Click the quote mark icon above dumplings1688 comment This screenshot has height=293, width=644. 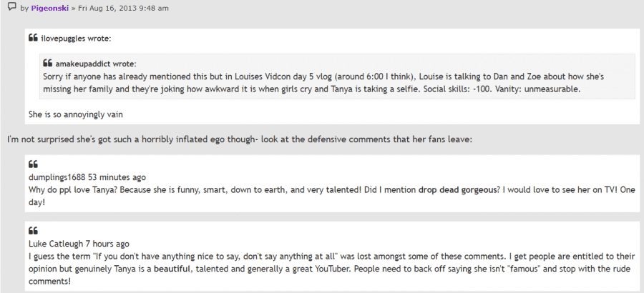(33, 164)
